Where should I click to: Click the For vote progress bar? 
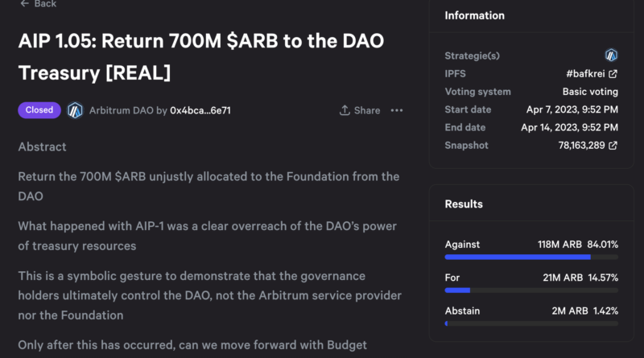531,290
